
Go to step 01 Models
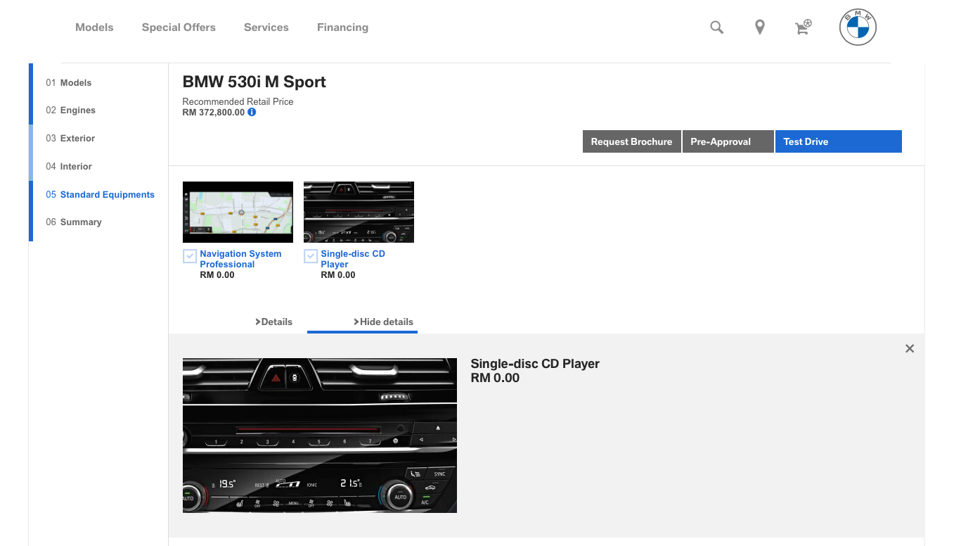[69, 82]
